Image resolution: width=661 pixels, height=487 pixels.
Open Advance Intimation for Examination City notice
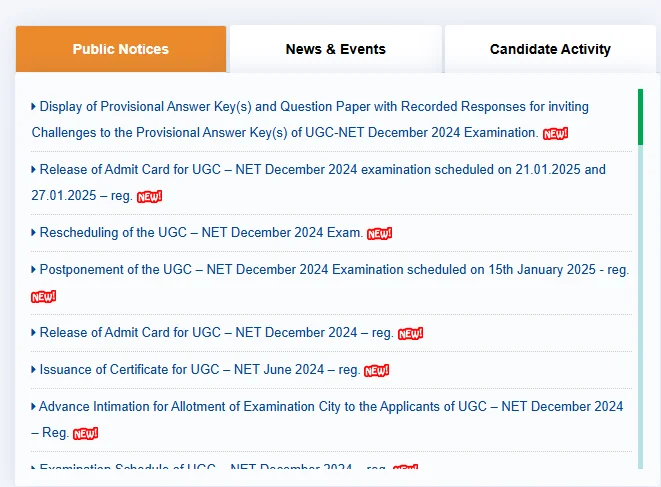[x=330, y=407]
